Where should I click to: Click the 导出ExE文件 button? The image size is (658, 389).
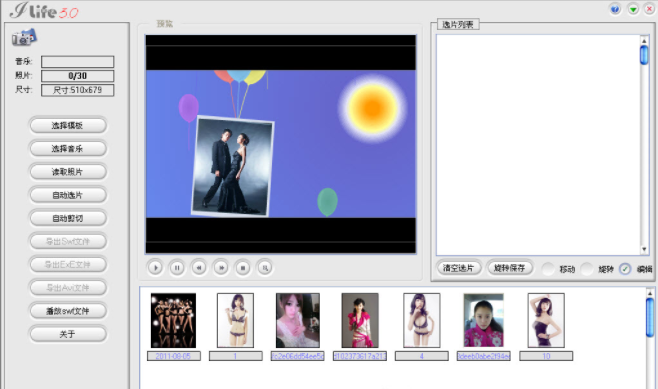coord(68,264)
